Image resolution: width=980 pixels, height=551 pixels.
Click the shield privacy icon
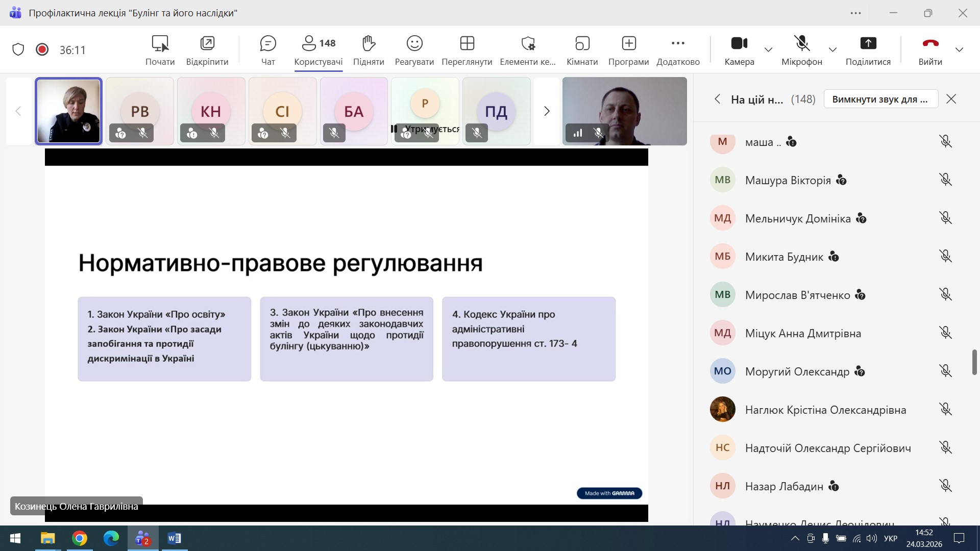[x=18, y=49]
